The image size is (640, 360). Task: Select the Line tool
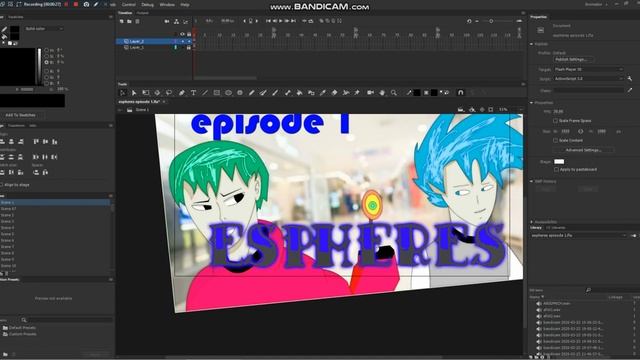[x=205, y=93]
